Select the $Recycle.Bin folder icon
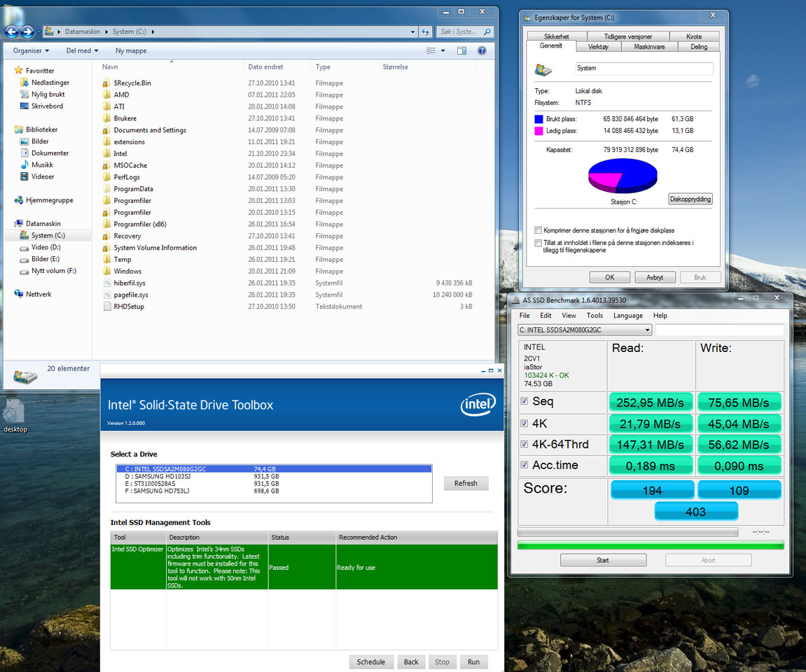Image resolution: width=806 pixels, height=672 pixels. click(106, 83)
